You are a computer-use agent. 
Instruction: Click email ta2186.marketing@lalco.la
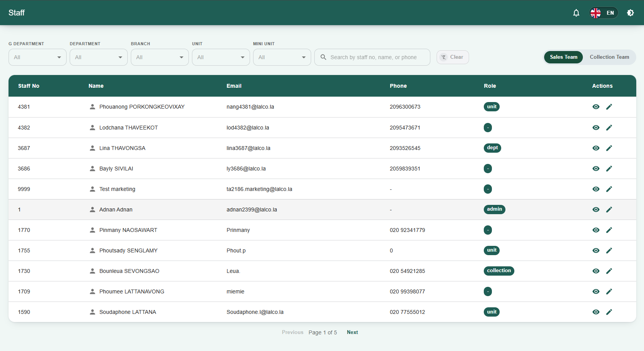point(259,189)
